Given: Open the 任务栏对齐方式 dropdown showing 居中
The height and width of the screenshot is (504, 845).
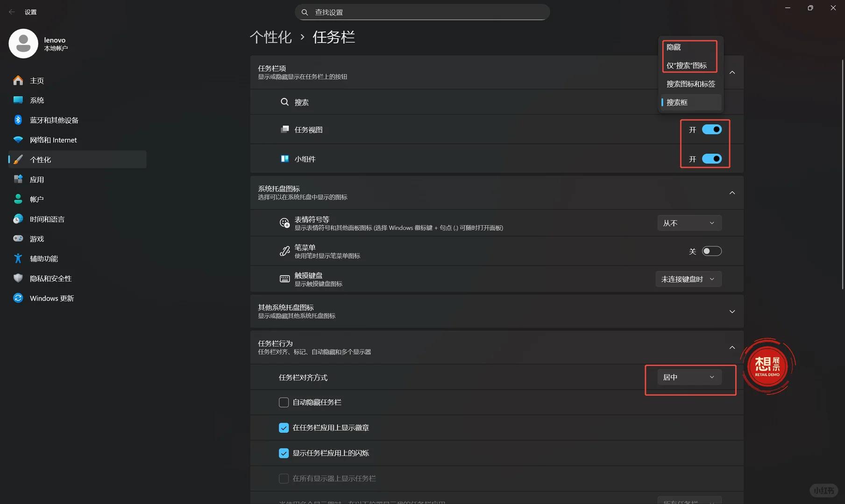Looking at the screenshot, I should pyautogui.click(x=689, y=377).
